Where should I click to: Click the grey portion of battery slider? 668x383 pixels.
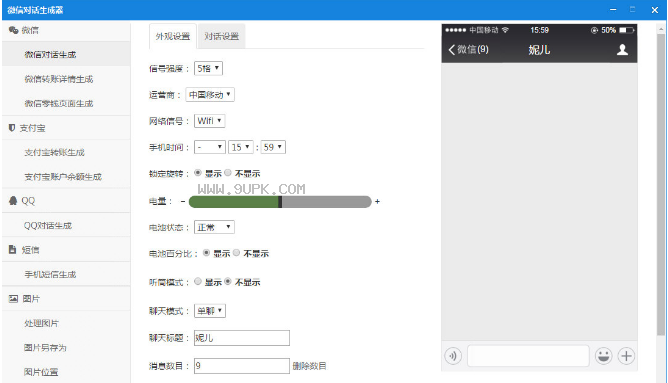coord(327,202)
